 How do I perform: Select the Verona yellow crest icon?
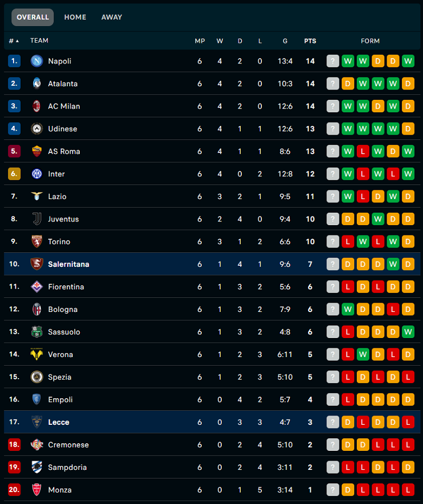tap(37, 354)
